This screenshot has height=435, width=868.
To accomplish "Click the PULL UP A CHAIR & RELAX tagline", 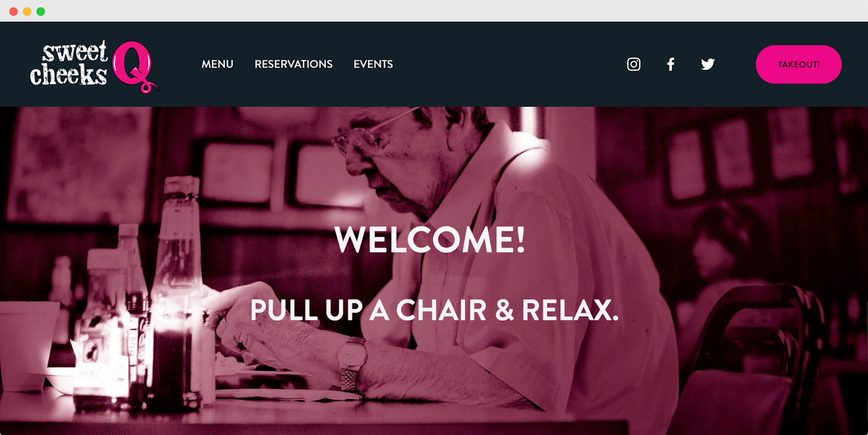I will [434, 310].
